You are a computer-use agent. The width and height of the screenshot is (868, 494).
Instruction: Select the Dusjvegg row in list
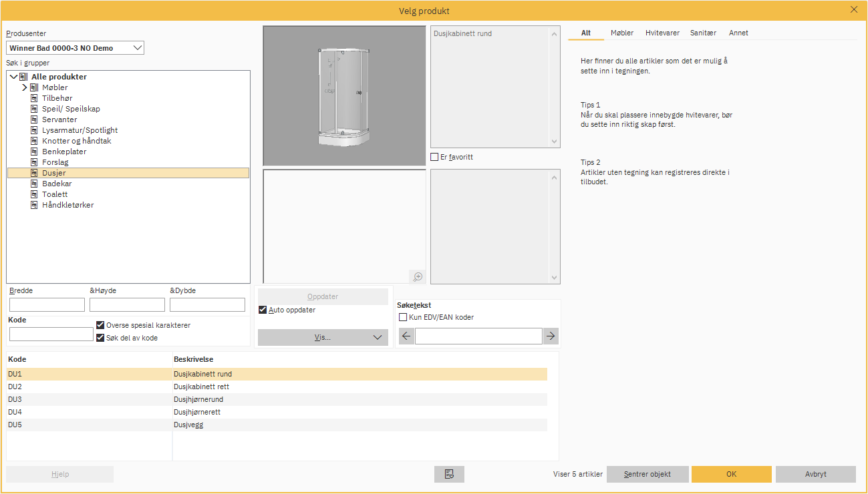(188, 425)
